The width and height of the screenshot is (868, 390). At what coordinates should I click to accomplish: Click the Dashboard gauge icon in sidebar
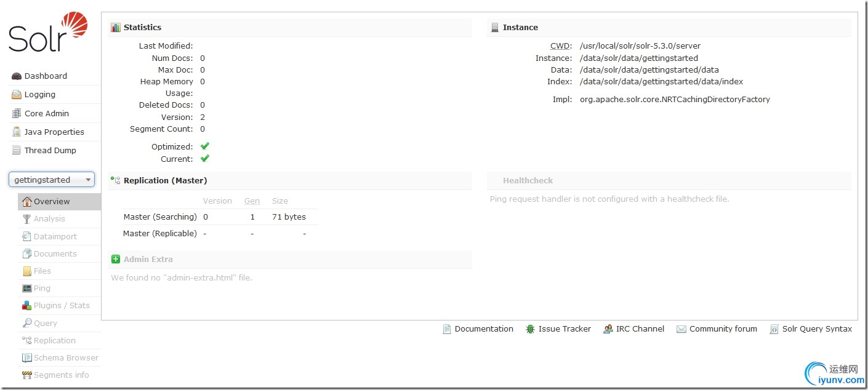tap(17, 76)
